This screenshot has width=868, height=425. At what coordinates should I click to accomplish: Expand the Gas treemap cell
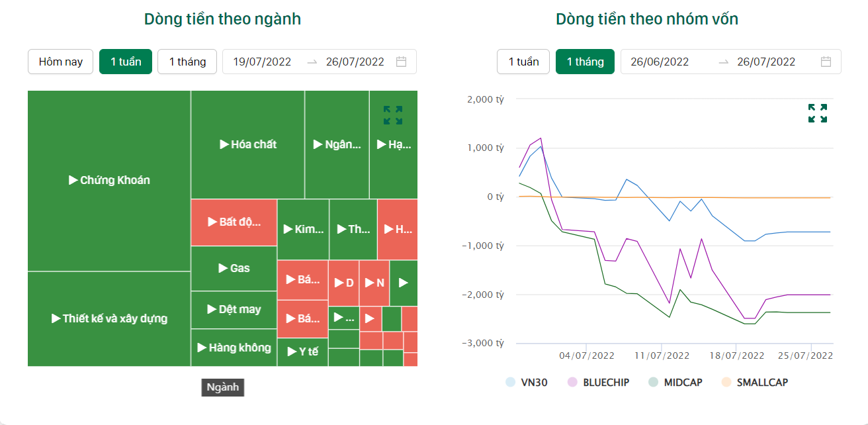pos(234,268)
